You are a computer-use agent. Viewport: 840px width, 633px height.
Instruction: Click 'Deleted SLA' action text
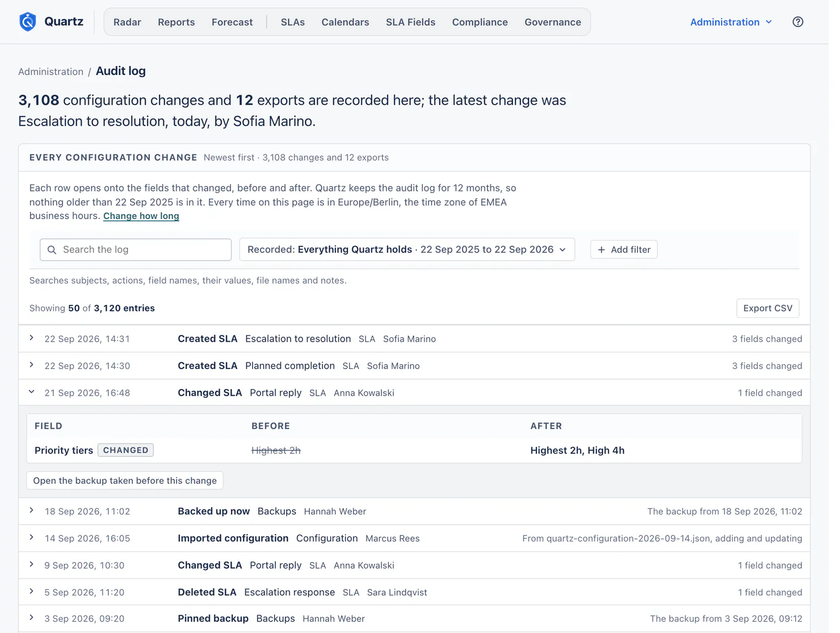(x=207, y=592)
